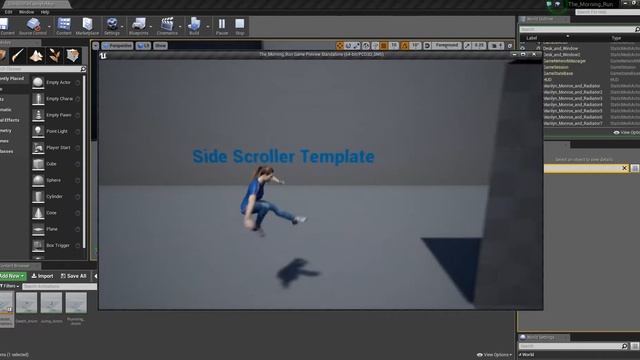
Task: Open the Recently Placed category
Action: (14, 78)
